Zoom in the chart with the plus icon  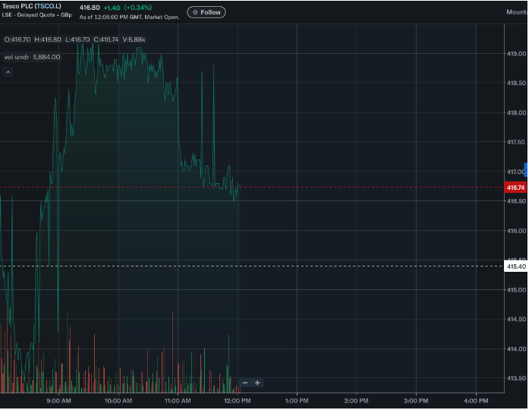258,383
